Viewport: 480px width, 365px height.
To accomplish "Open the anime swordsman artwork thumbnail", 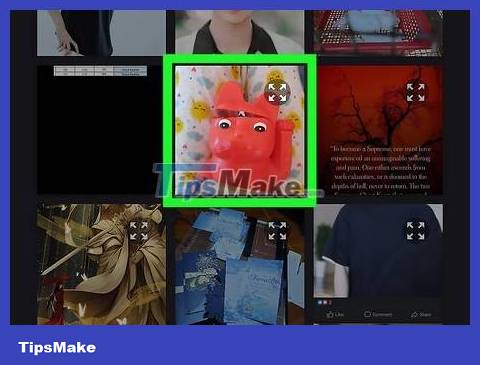I will [101, 264].
